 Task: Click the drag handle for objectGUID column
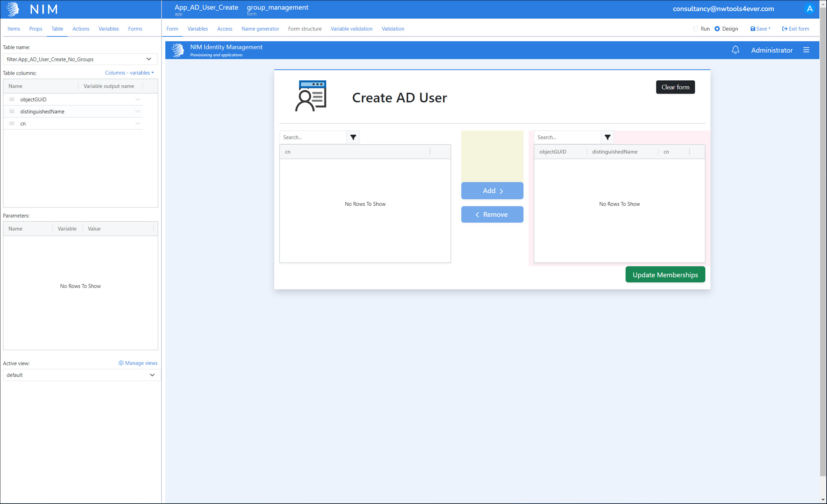(x=12, y=100)
